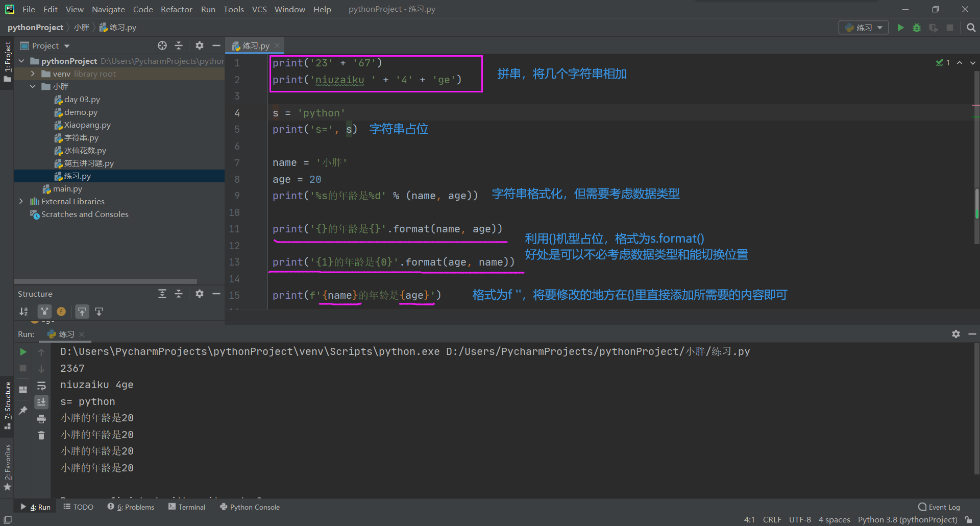Restore layout icon in Run panel
The image size is (980, 526).
point(23,389)
